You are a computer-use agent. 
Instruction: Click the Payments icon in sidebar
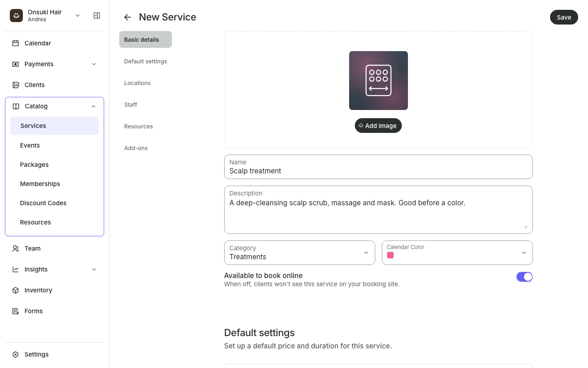click(x=16, y=64)
